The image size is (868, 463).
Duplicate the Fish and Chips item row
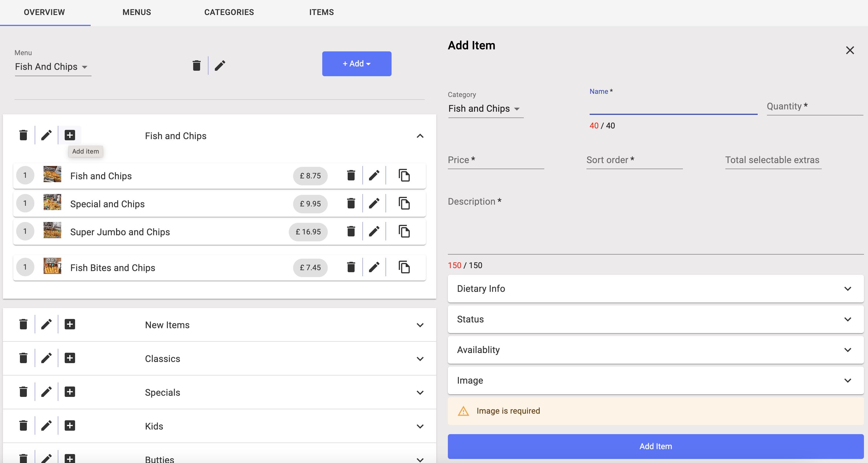coord(404,176)
